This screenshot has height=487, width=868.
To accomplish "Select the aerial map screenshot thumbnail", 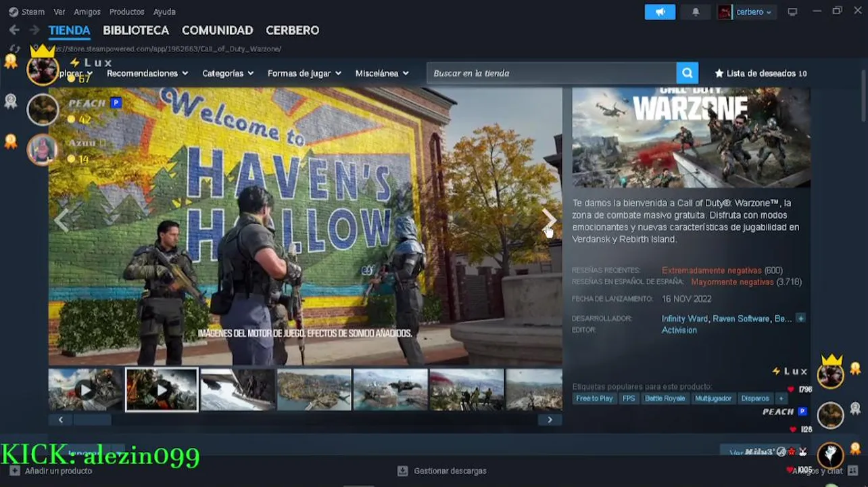I will (x=314, y=390).
